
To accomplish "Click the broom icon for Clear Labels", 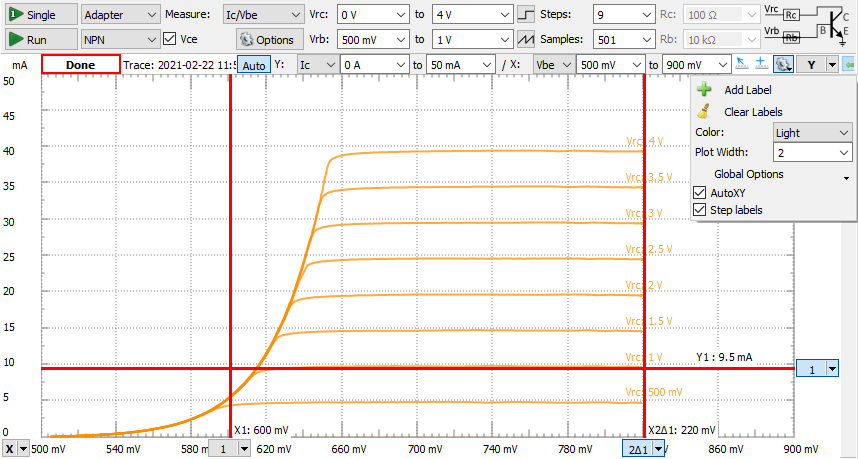I will click(x=704, y=112).
